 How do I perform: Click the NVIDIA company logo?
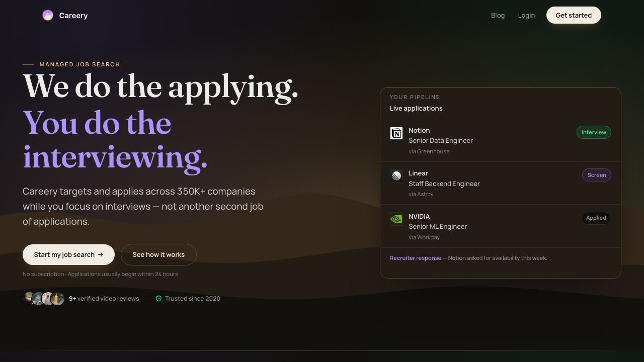point(396,219)
